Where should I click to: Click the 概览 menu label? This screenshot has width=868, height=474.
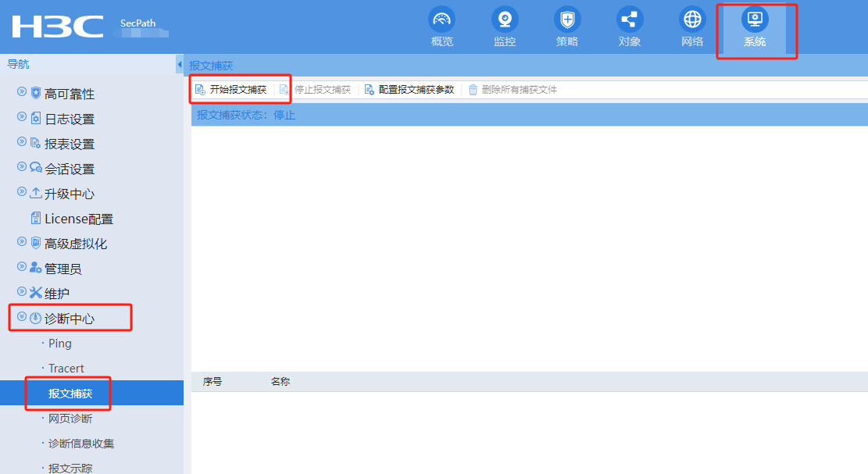click(x=442, y=41)
